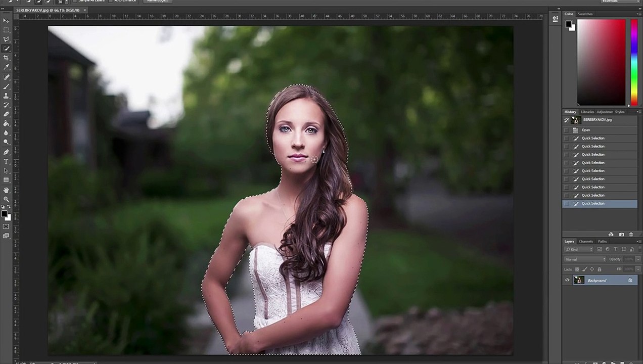Toggle Lock transparent pixels

coord(577,269)
